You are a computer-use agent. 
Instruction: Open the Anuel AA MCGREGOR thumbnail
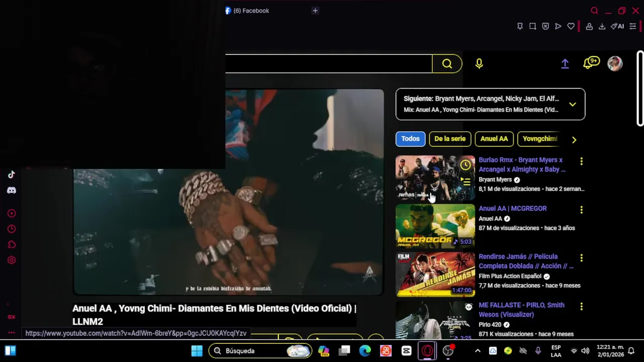(x=435, y=226)
